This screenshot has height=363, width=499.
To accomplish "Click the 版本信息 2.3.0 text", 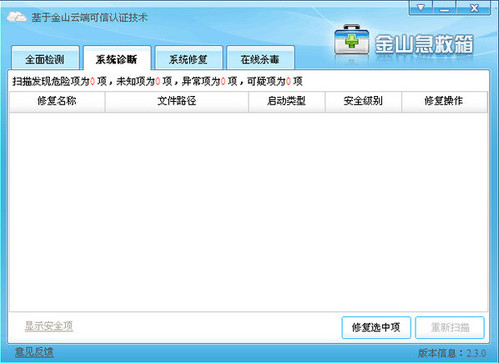I will 452,353.
